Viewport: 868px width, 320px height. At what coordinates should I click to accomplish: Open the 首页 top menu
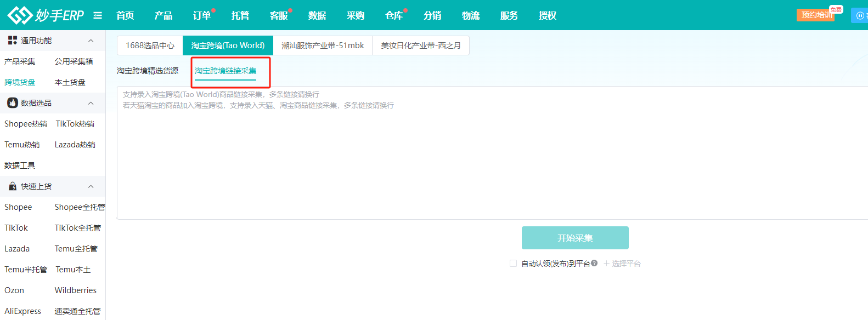tap(125, 15)
